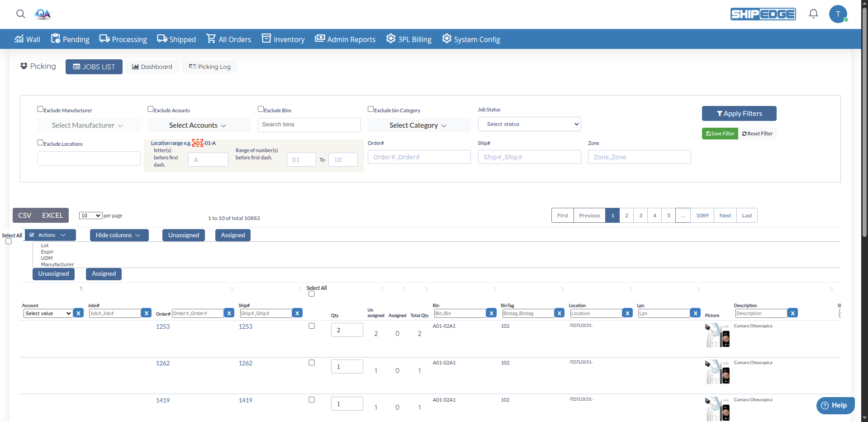The width and height of the screenshot is (868, 422).
Task: Check the row checkbox for order 1253
Action: tap(312, 326)
